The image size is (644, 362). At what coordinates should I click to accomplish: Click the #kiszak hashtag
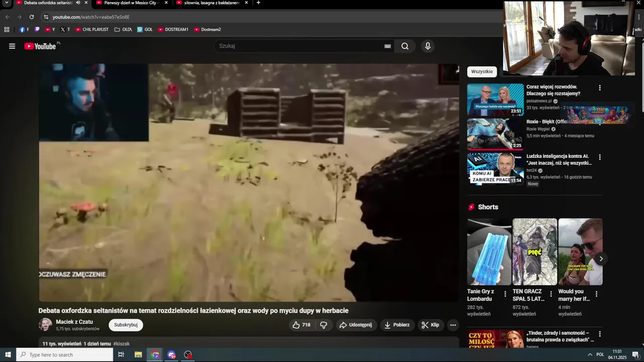(x=121, y=344)
